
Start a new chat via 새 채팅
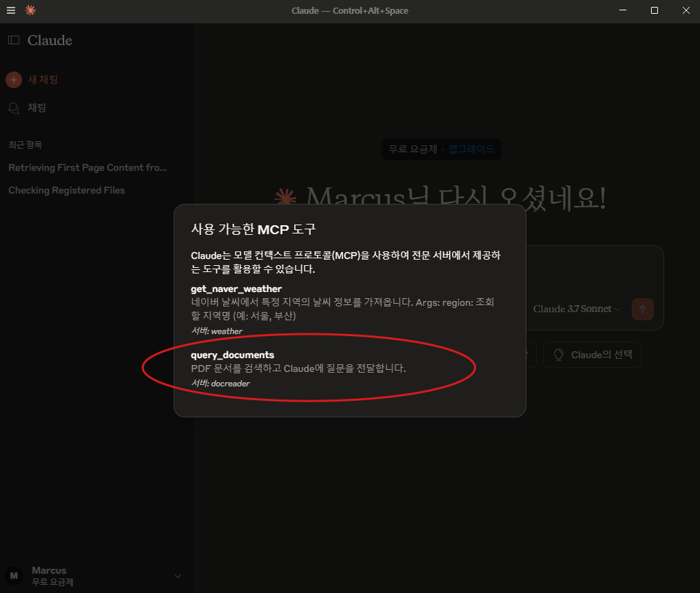point(43,80)
